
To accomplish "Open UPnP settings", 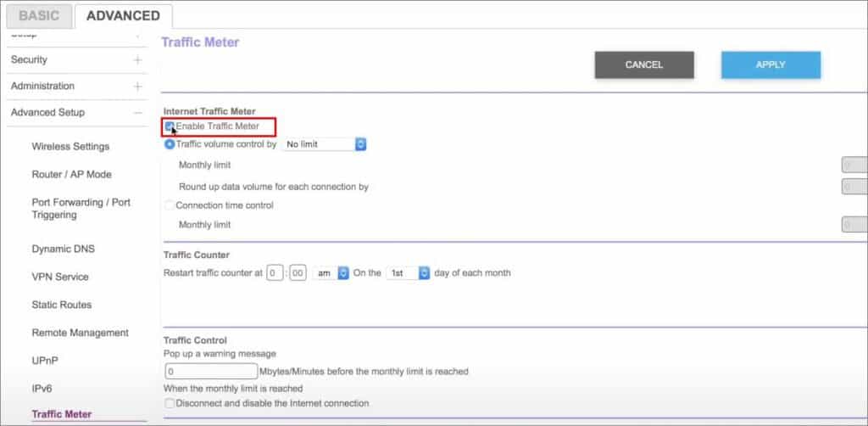I will pos(45,362).
